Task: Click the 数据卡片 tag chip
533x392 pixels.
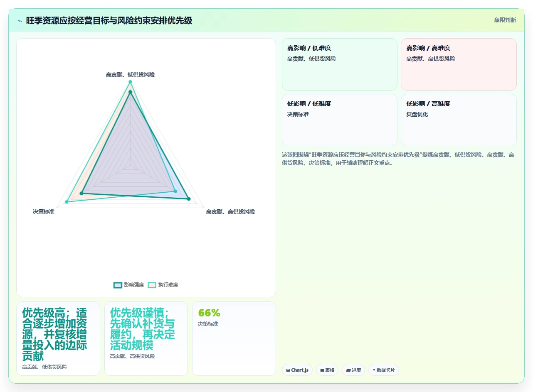Action: (x=384, y=370)
